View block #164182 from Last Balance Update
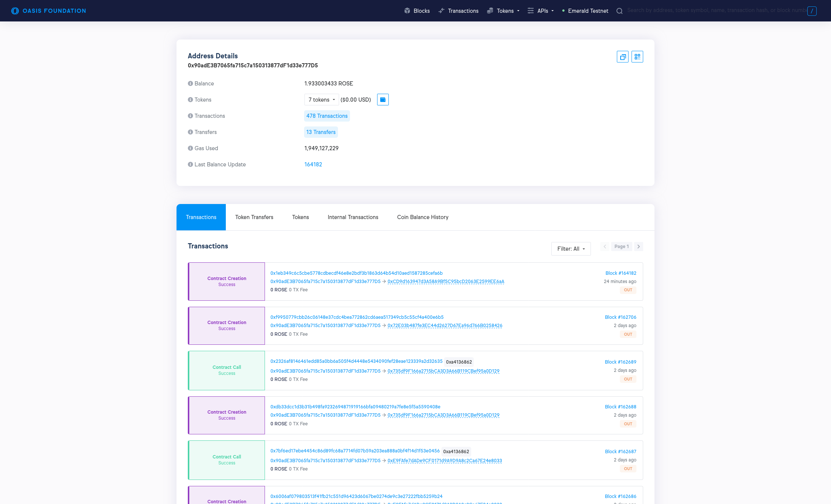831x504 pixels. pos(313,164)
